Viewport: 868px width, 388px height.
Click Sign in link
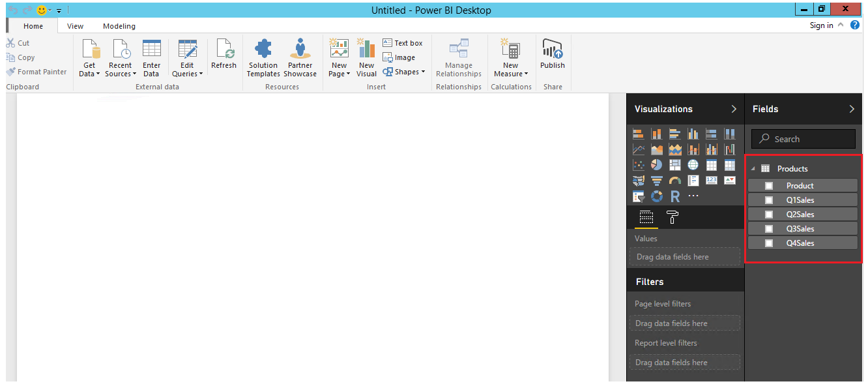[821, 25]
